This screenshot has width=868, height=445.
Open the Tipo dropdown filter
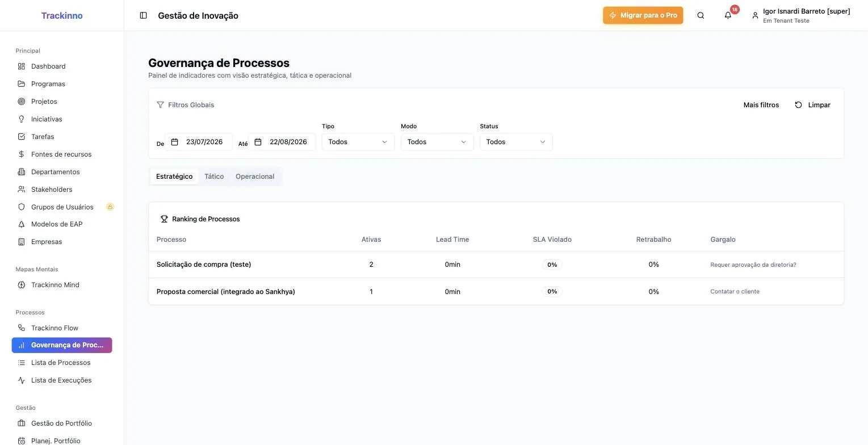click(358, 142)
